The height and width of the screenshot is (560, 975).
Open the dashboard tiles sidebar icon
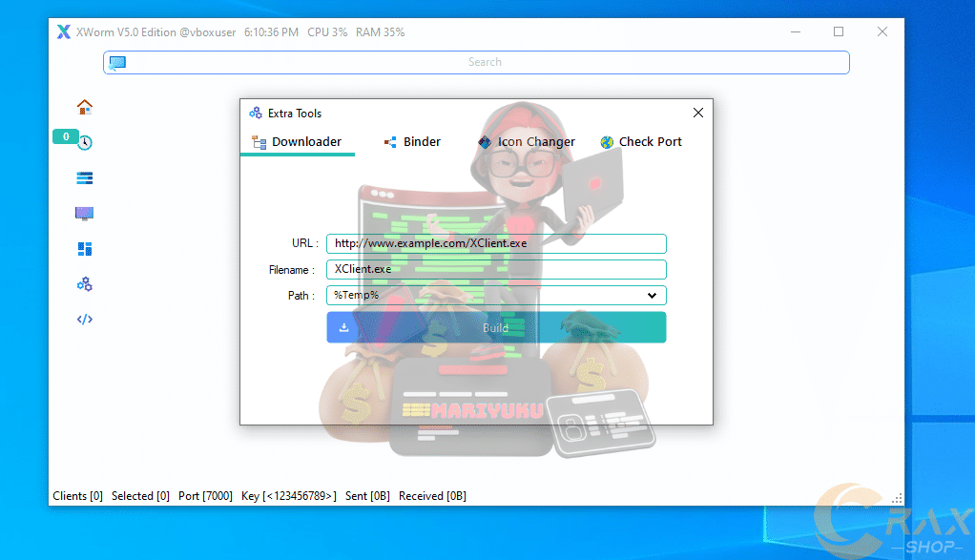point(85,249)
